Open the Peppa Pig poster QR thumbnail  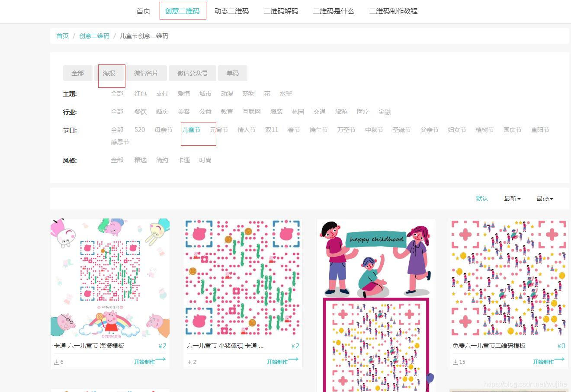110,278
